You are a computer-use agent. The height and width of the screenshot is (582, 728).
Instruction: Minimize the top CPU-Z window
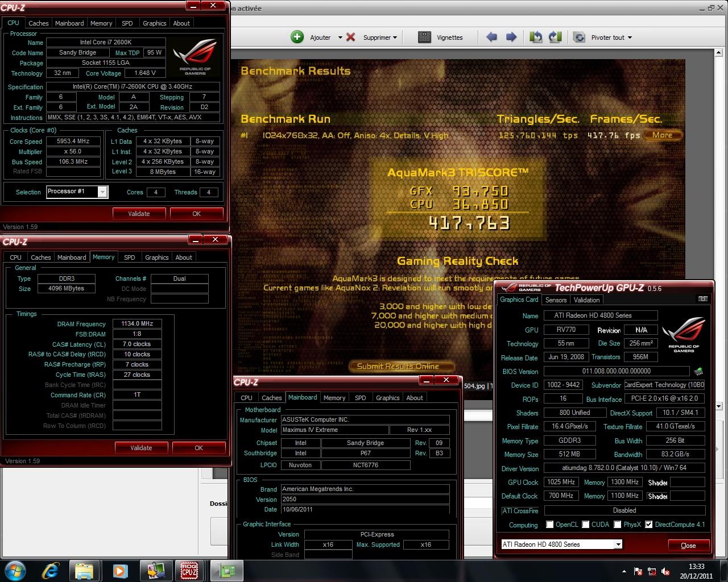[194, 5]
